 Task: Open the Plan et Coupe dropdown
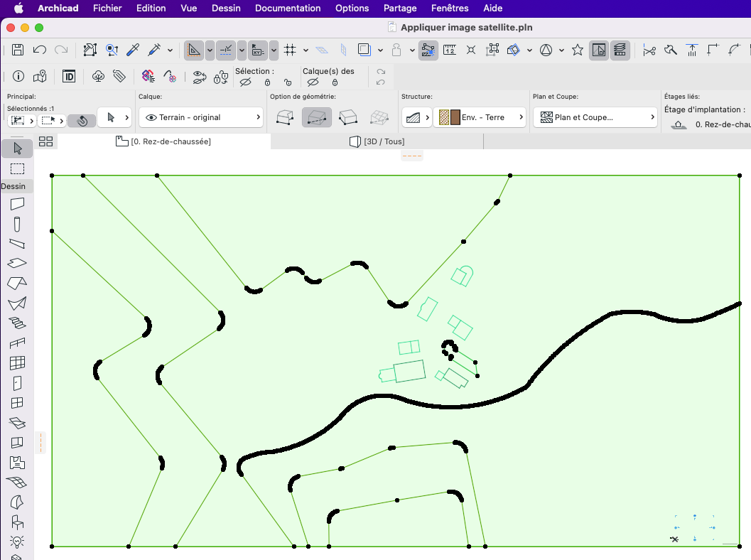(597, 117)
